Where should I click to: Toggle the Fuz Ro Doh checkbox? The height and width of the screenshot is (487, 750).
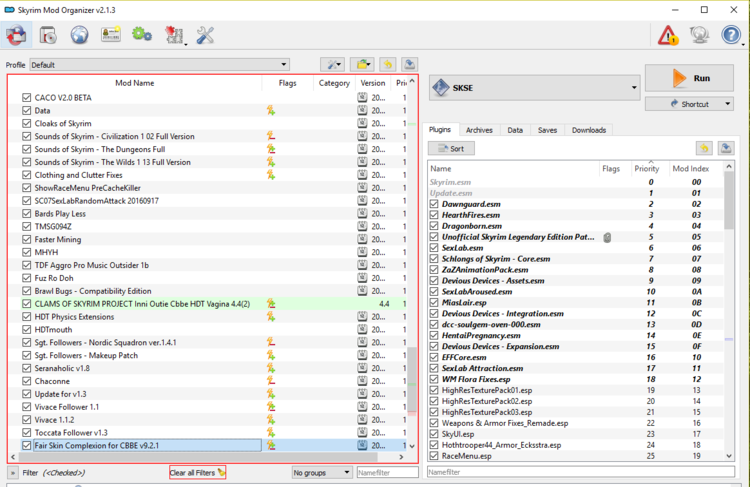pos(27,278)
